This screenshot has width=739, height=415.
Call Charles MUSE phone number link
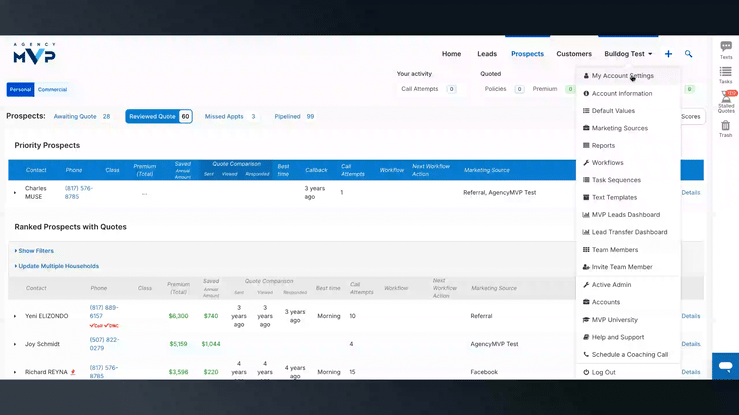click(79, 193)
